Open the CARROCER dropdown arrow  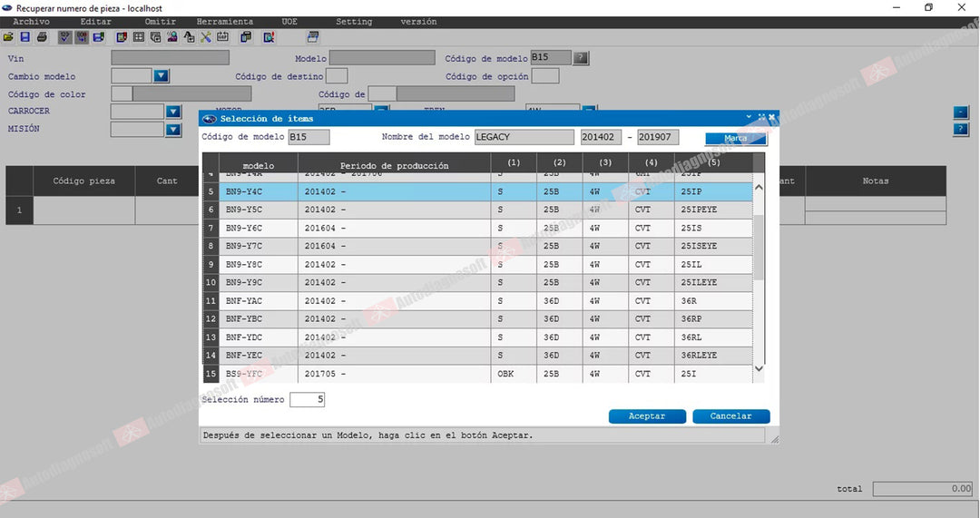(x=173, y=112)
